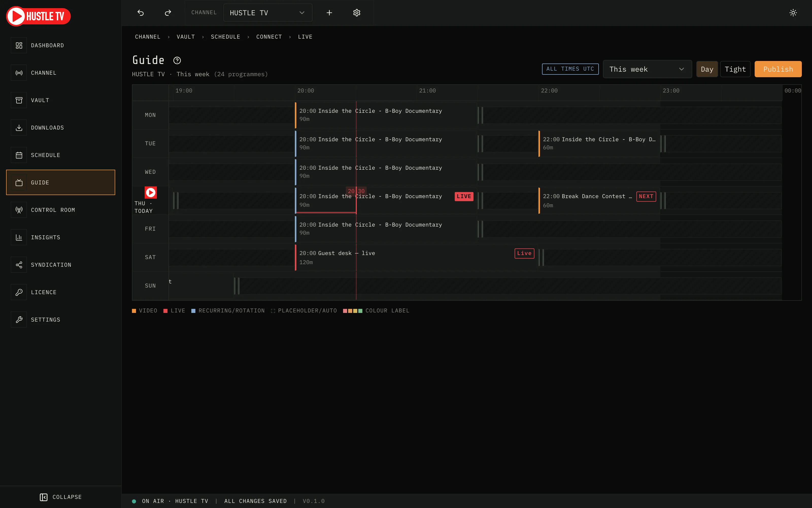This screenshot has height=508, width=812.
Task: Switch to Tight view mode
Action: (x=735, y=69)
